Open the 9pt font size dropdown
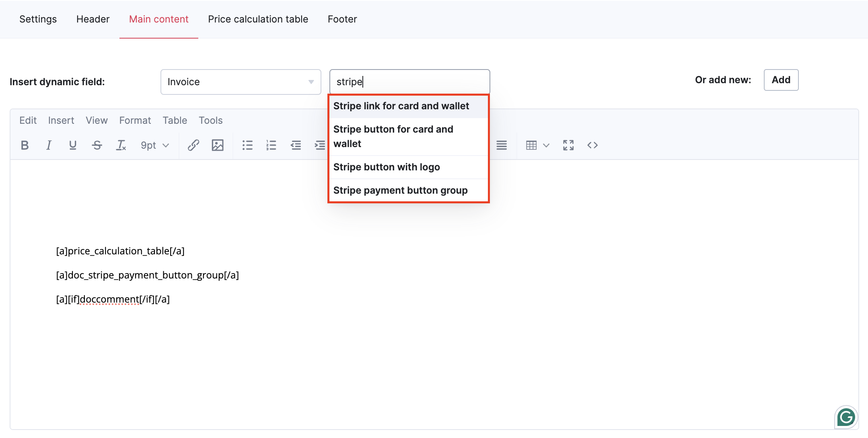868x438 pixels. tap(155, 145)
